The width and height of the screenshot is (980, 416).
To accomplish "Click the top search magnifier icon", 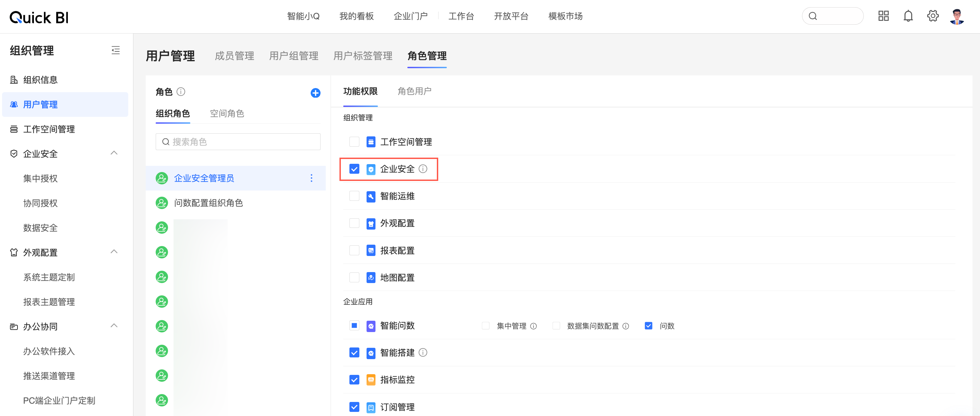I will [813, 16].
